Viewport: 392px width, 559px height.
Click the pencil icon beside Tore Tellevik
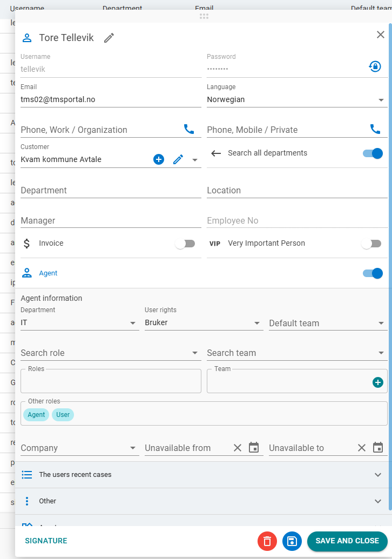click(x=109, y=38)
